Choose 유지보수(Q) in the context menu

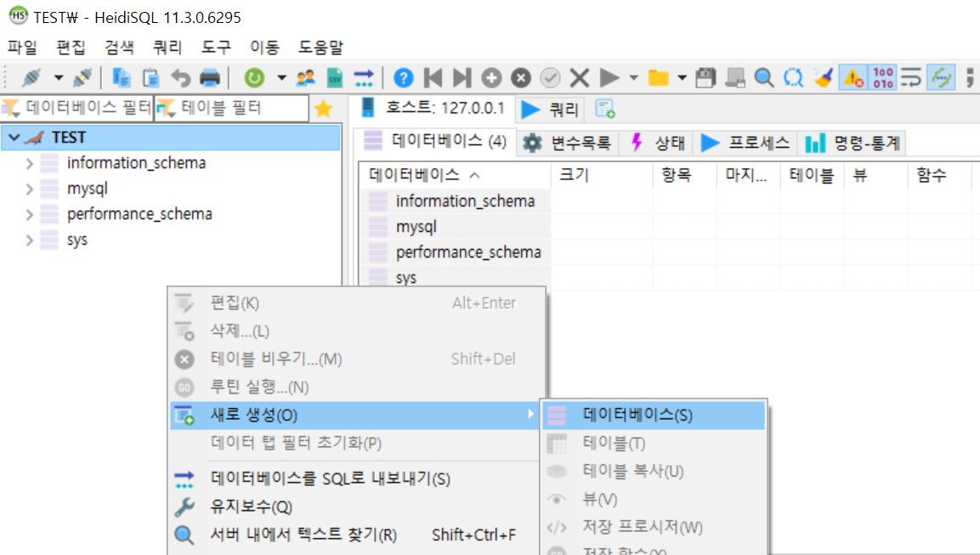tap(356, 507)
